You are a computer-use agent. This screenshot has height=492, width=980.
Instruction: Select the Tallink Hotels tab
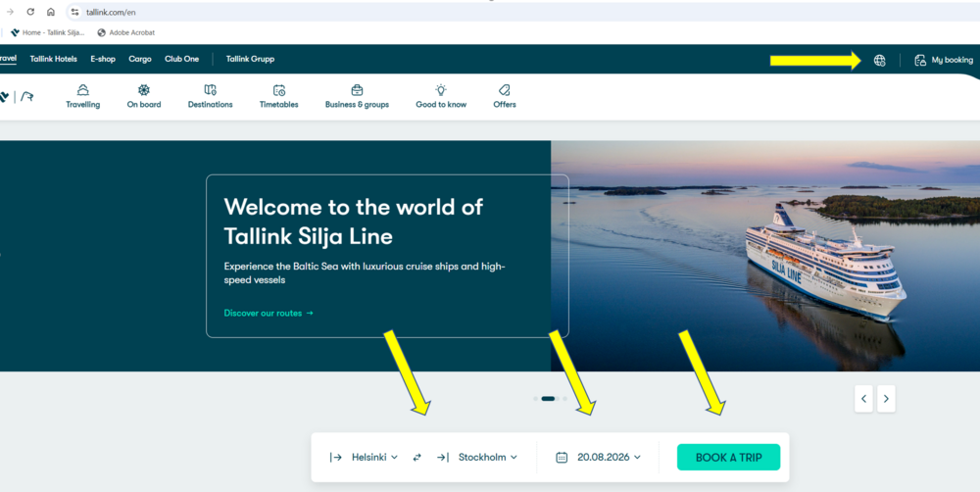click(54, 59)
